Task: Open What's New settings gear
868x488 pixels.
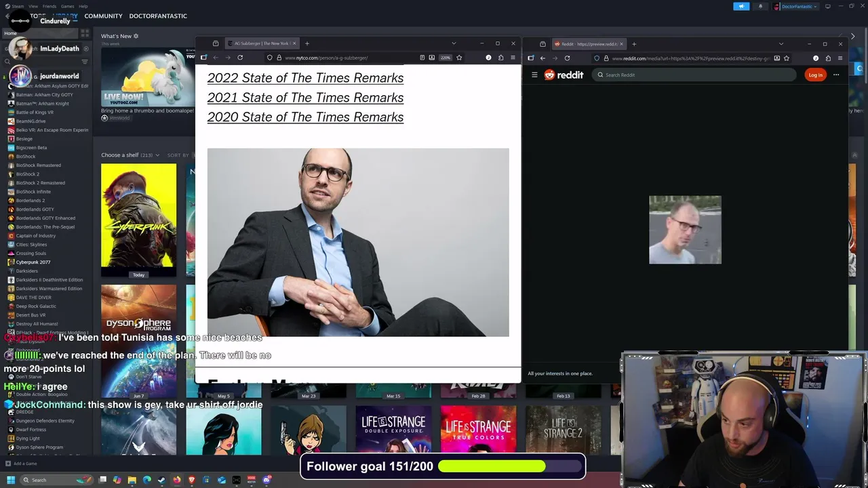Action: 136,36
